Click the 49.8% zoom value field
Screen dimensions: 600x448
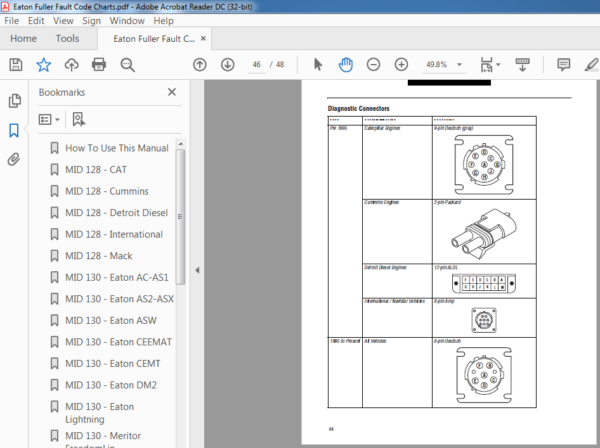[437, 65]
